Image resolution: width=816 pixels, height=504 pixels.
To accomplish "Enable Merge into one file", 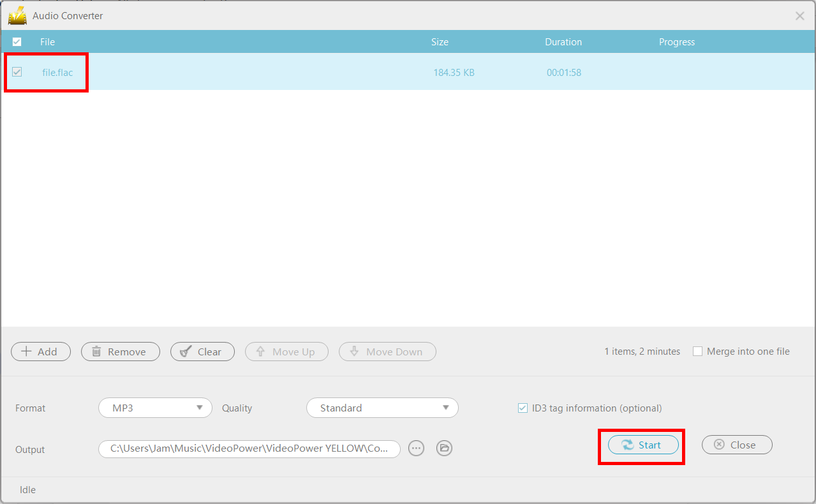I will tap(697, 351).
